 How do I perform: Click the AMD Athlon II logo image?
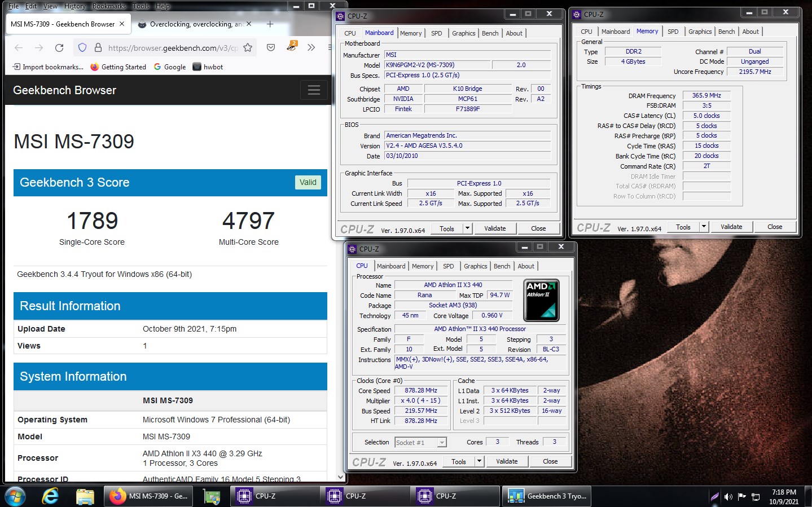point(542,300)
